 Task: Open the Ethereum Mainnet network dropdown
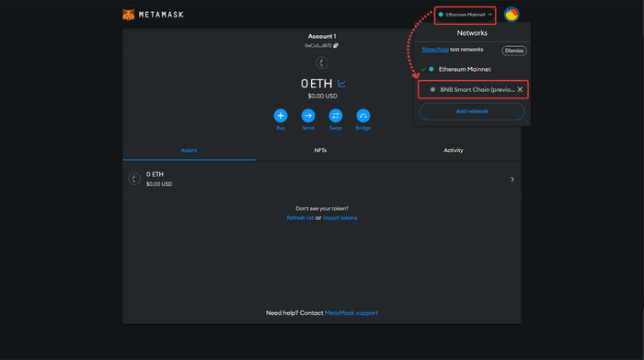465,15
